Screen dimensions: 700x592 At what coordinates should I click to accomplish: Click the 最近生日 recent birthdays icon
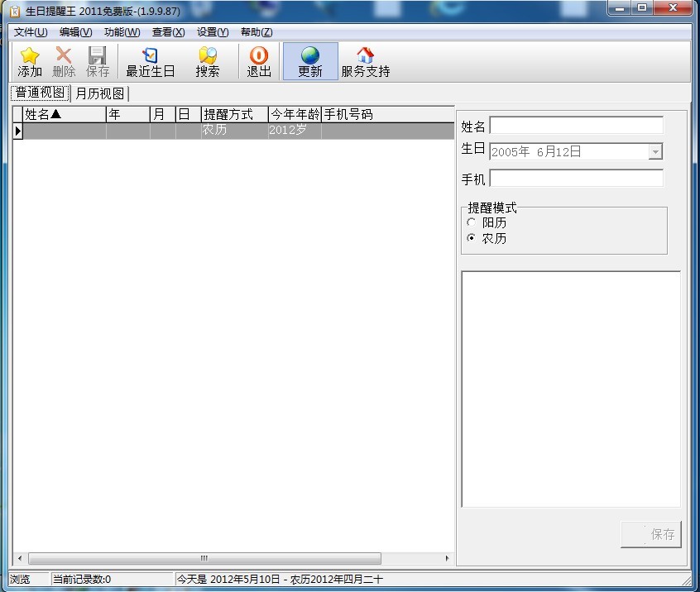150,56
